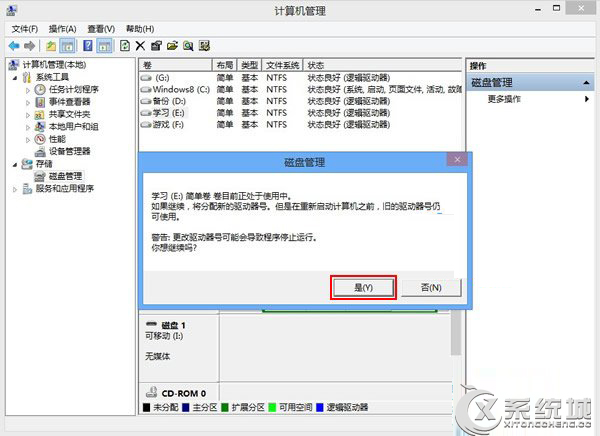Viewport: 600px width, 436px height.
Task: Click the magnifier search toolbar icon
Action: (188, 46)
